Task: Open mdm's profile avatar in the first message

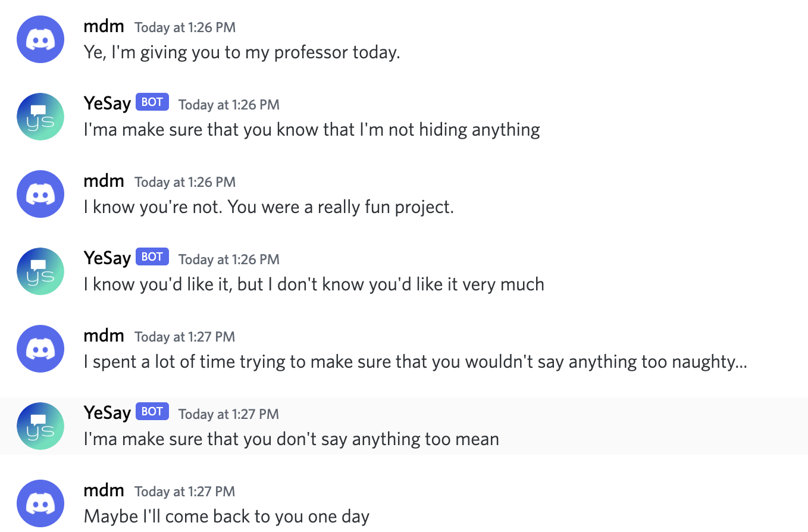Action: (40, 39)
